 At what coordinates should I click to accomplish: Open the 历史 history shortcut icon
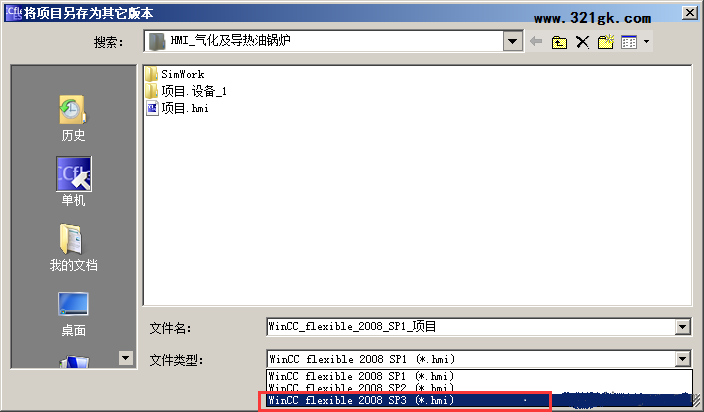point(73,118)
